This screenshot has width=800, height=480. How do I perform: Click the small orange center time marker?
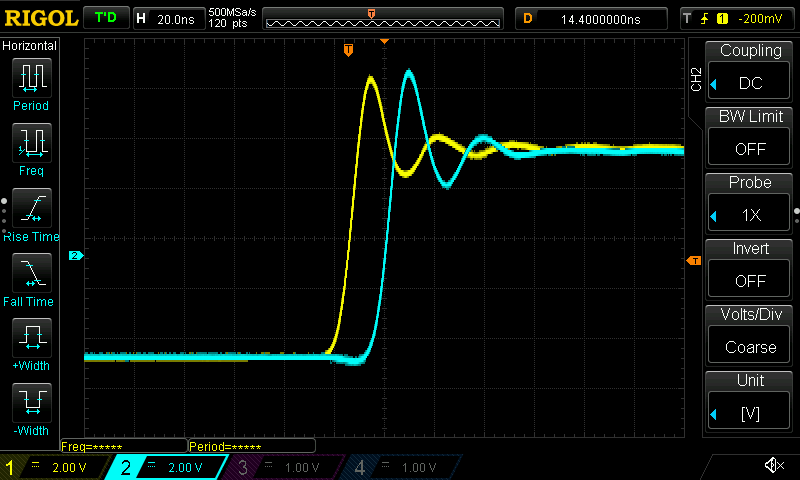click(385, 41)
